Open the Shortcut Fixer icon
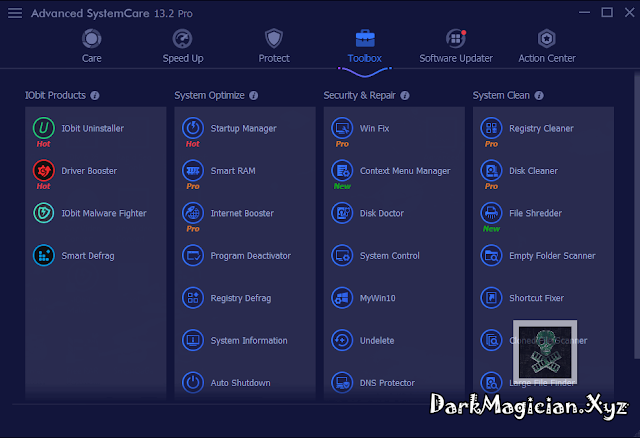Viewport: 640px width, 438px height. pyautogui.click(x=491, y=298)
